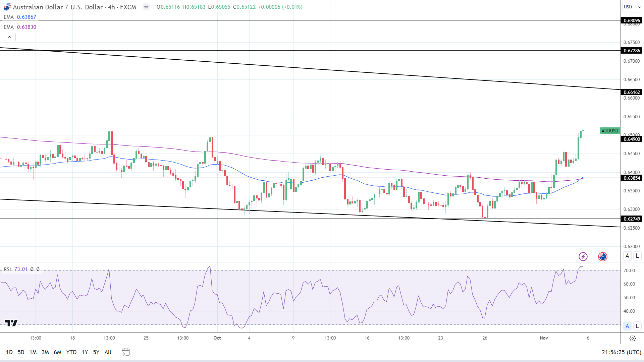Toggle auto scale A on RSI pane

point(627,326)
